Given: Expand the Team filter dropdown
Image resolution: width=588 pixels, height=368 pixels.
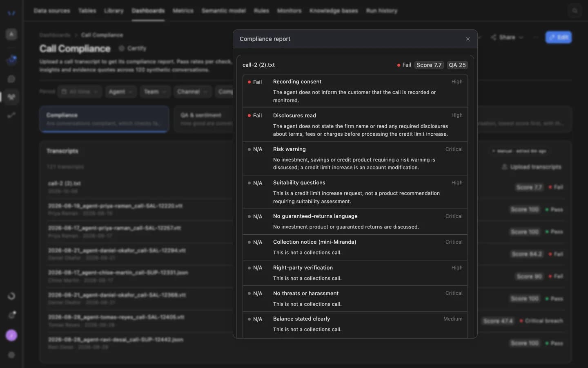Looking at the screenshot, I should (155, 92).
